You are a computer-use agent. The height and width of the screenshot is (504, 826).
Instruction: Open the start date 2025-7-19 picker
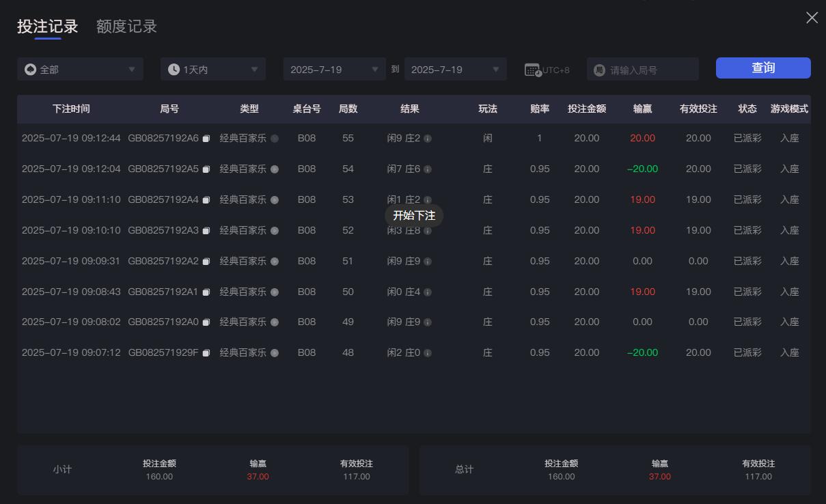(x=334, y=68)
